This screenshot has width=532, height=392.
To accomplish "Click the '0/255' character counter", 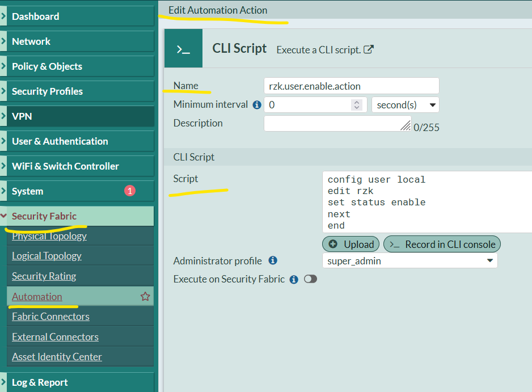I will coord(427,128).
